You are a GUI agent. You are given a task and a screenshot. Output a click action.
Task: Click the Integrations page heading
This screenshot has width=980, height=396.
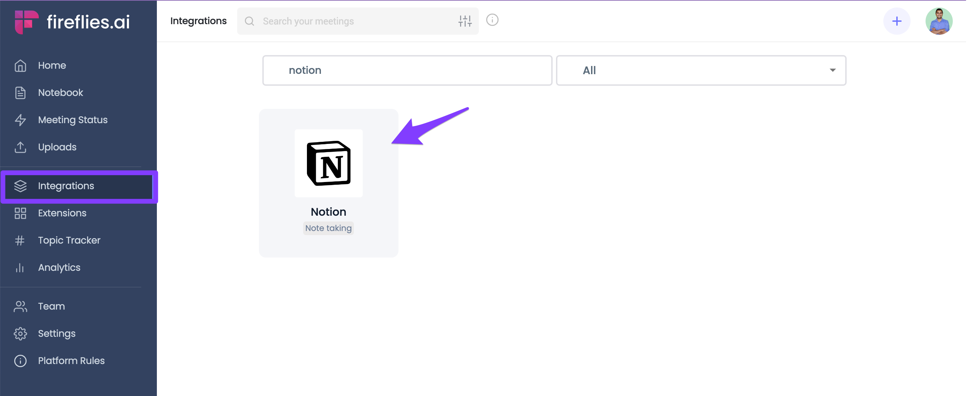tap(198, 21)
